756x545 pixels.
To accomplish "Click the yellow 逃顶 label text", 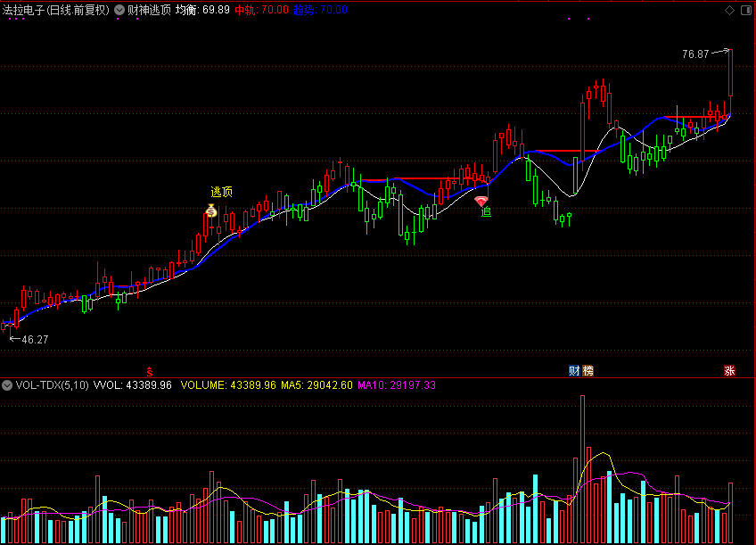I will click(222, 192).
